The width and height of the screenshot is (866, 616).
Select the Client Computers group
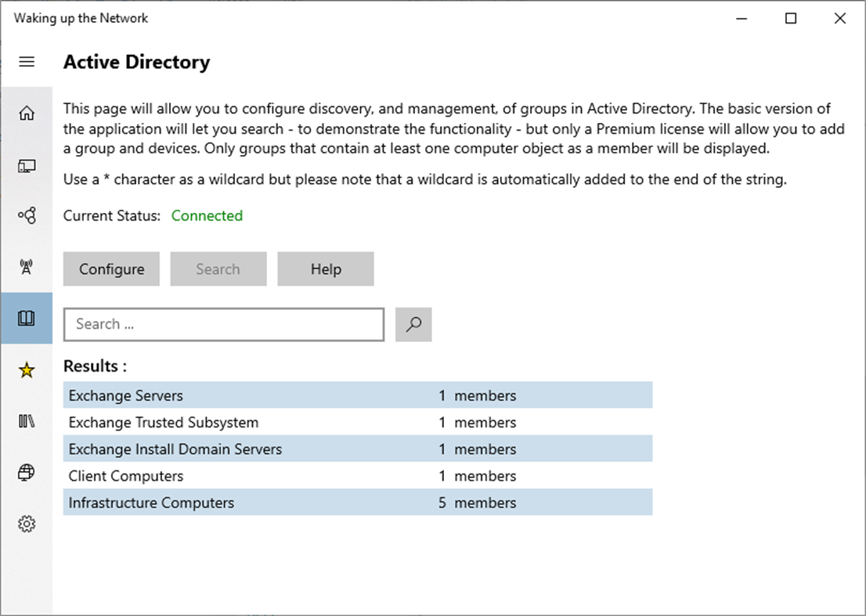pyautogui.click(x=357, y=476)
